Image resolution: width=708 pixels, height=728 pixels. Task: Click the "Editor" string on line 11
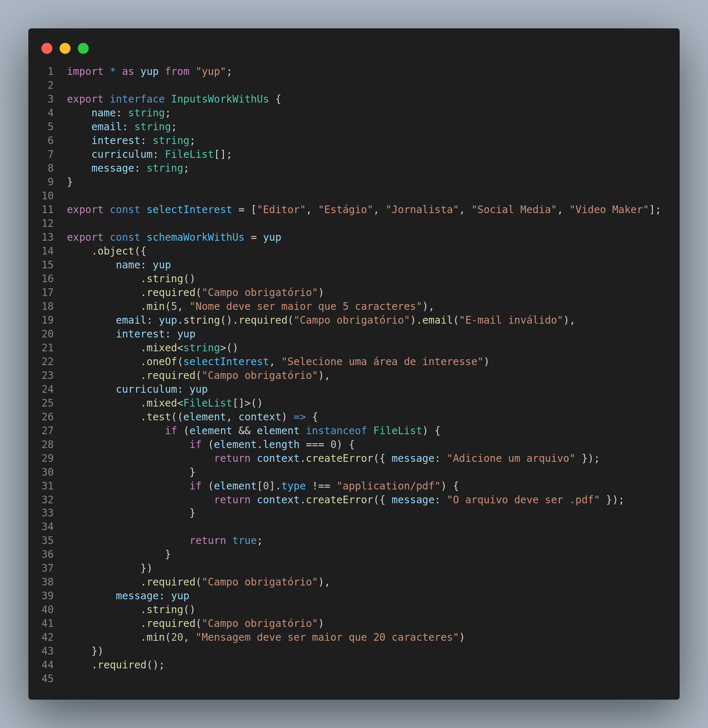tap(281, 209)
